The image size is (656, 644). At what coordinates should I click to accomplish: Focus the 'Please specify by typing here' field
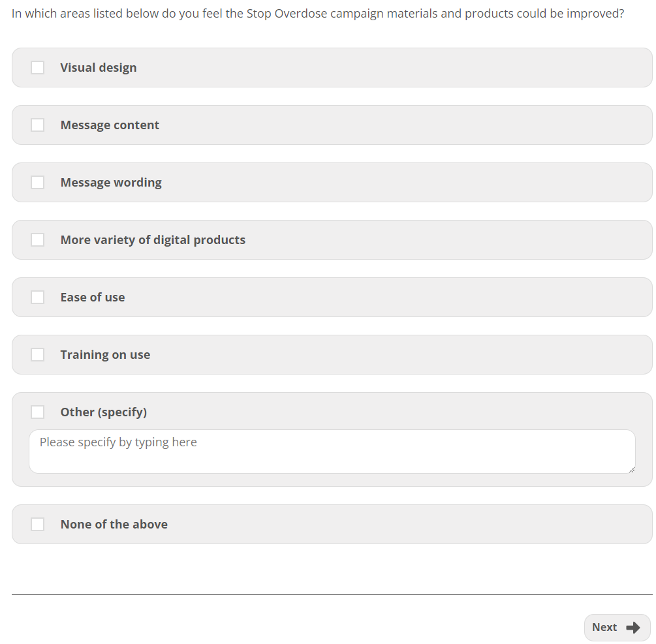(332, 451)
